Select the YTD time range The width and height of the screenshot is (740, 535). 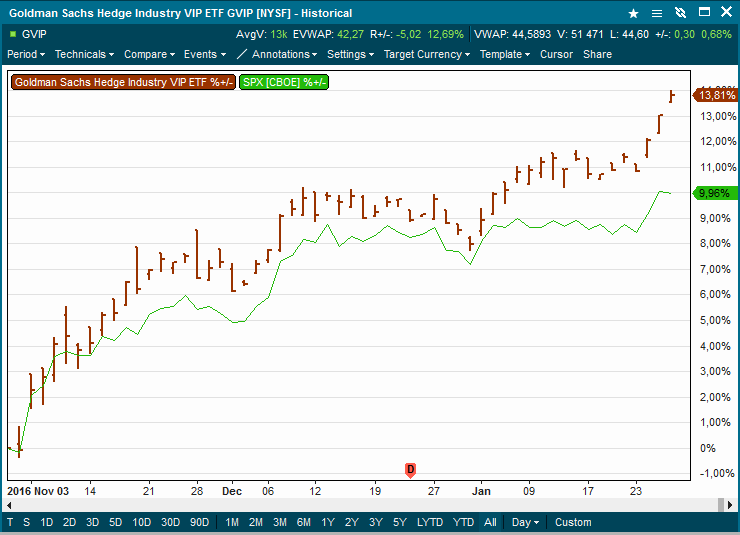(463, 522)
